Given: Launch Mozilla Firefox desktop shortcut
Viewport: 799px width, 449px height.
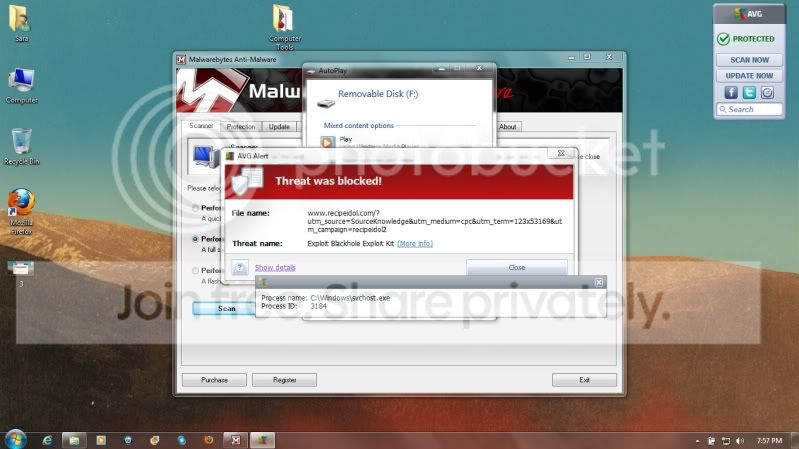Looking at the screenshot, I should 21,206.
